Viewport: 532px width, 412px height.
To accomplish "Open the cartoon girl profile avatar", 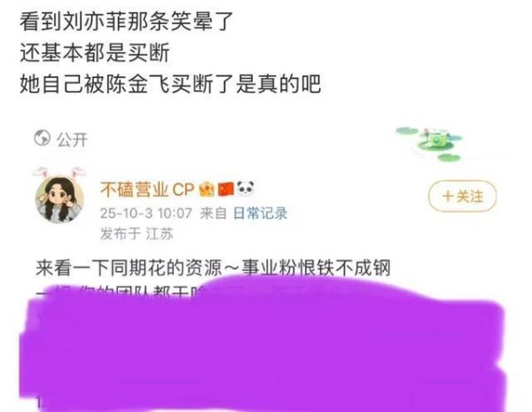I will click(x=59, y=199).
